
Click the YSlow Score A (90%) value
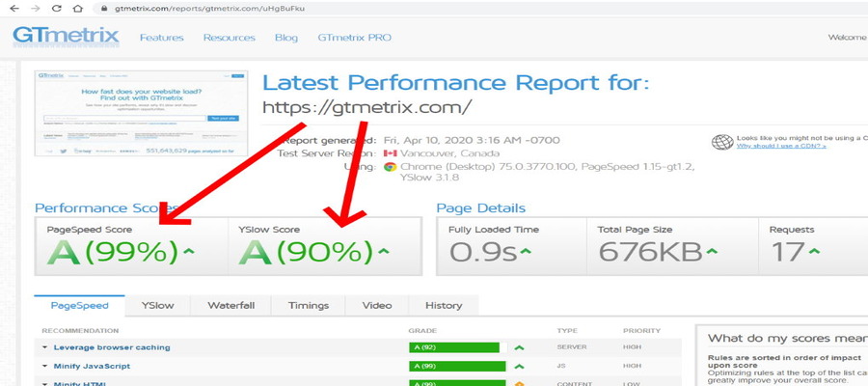click(306, 252)
